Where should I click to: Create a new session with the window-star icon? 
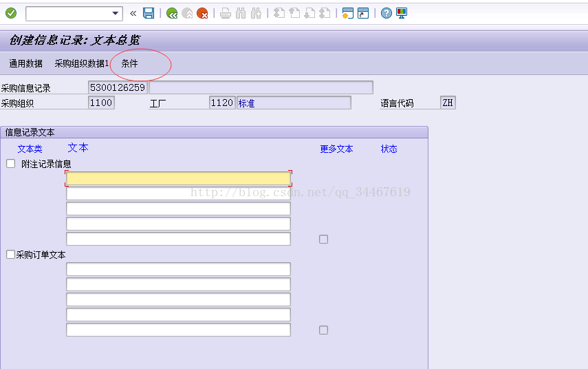click(347, 14)
